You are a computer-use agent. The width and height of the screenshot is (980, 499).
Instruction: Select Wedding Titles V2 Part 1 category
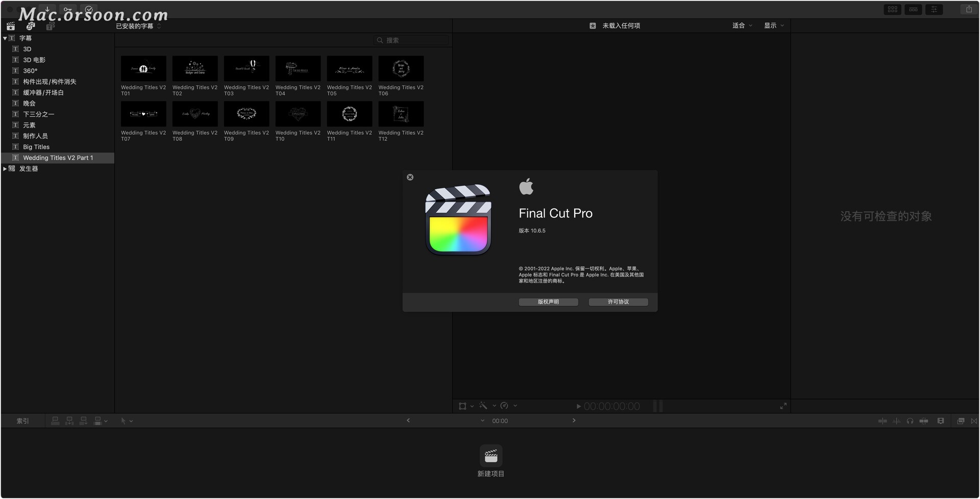pyautogui.click(x=58, y=158)
